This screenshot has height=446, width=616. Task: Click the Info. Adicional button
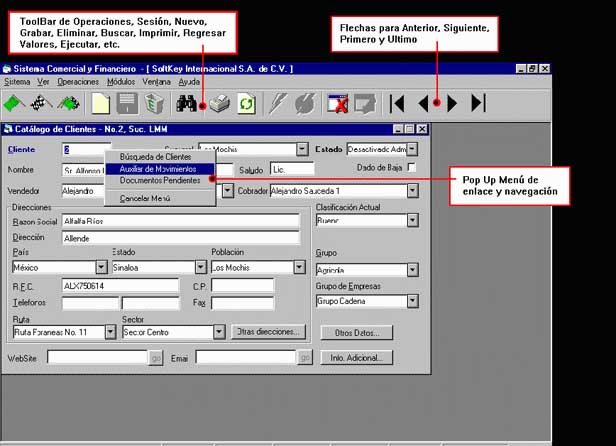[x=357, y=358]
